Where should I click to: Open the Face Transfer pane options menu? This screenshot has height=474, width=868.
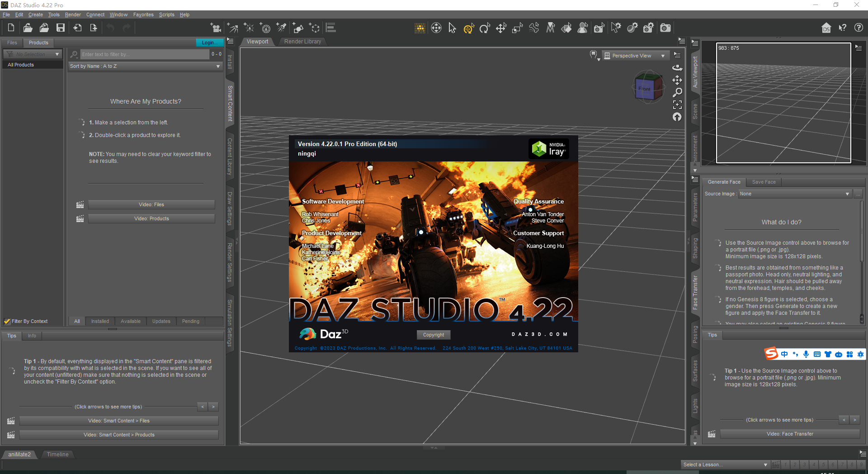[x=695, y=179]
